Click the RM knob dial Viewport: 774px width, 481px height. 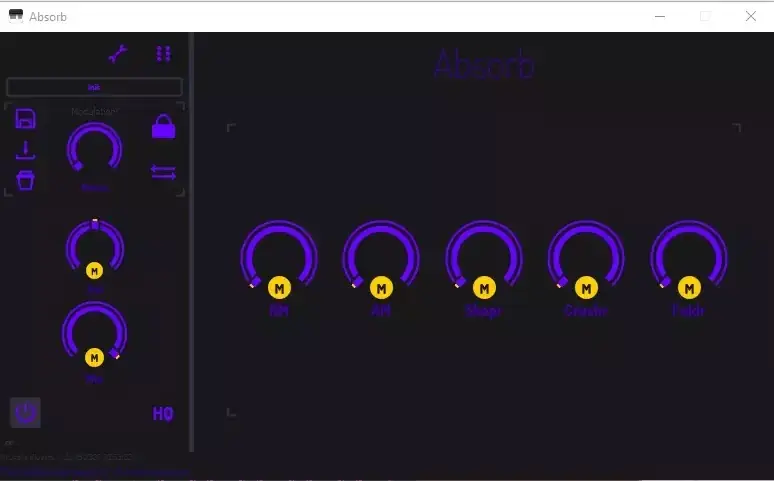click(x=279, y=255)
